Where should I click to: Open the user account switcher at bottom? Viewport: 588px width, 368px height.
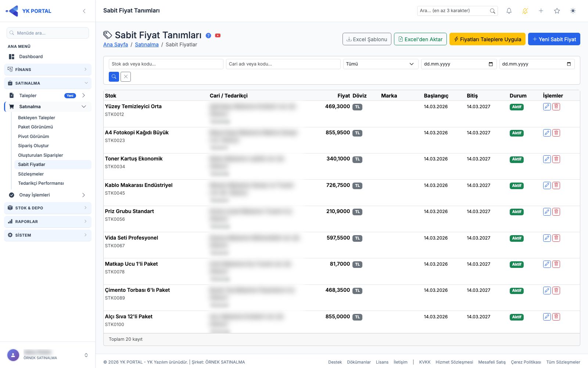48,355
